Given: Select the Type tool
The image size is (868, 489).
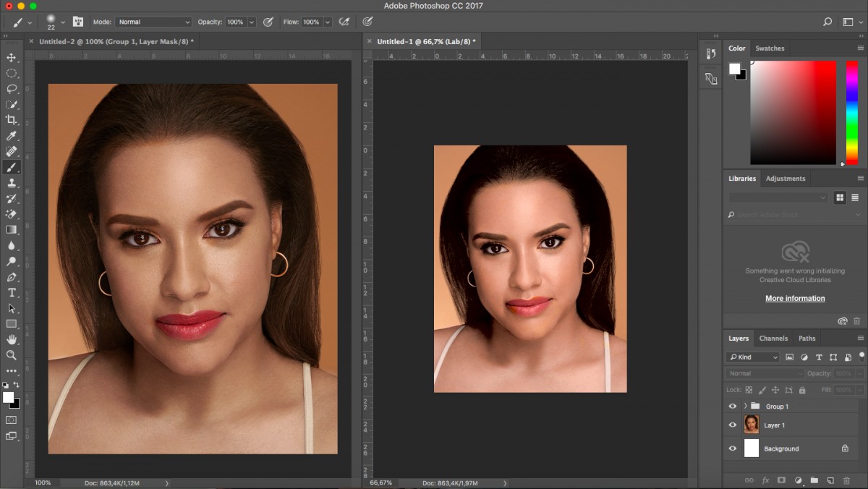Looking at the screenshot, I should click(x=12, y=293).
